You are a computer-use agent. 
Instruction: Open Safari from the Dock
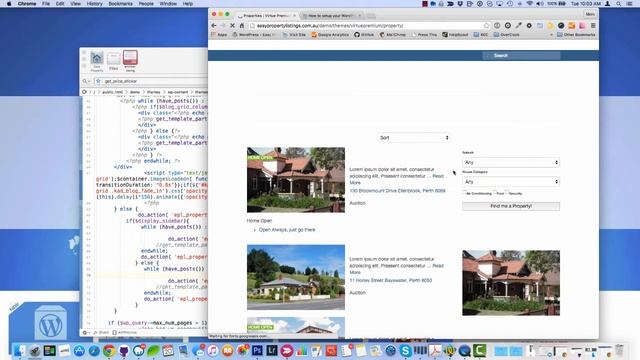click(94, 351)
